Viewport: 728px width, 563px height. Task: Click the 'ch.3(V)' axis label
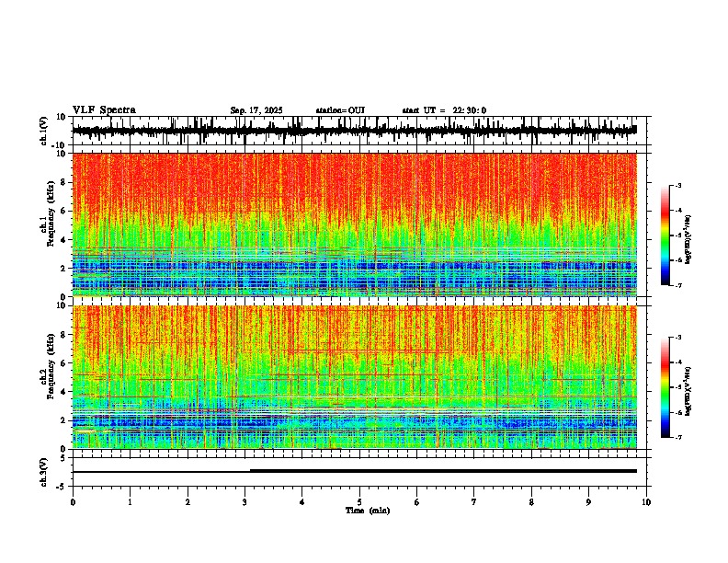coord(44,472)
